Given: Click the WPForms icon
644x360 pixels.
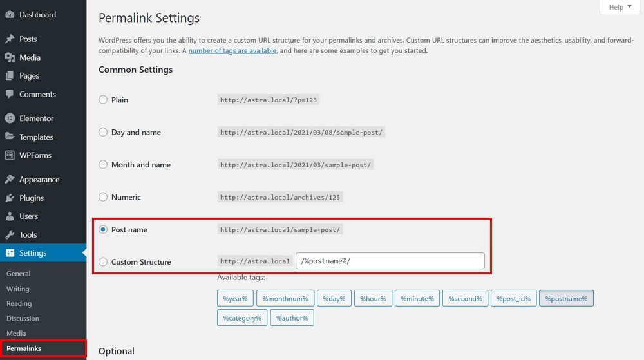Looking at the screenshot, I should point(10,155).
